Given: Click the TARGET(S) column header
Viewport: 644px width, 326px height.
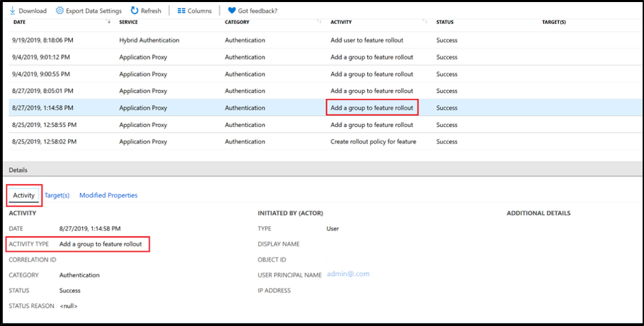Looking at the screenshot, I should point(554,22).
